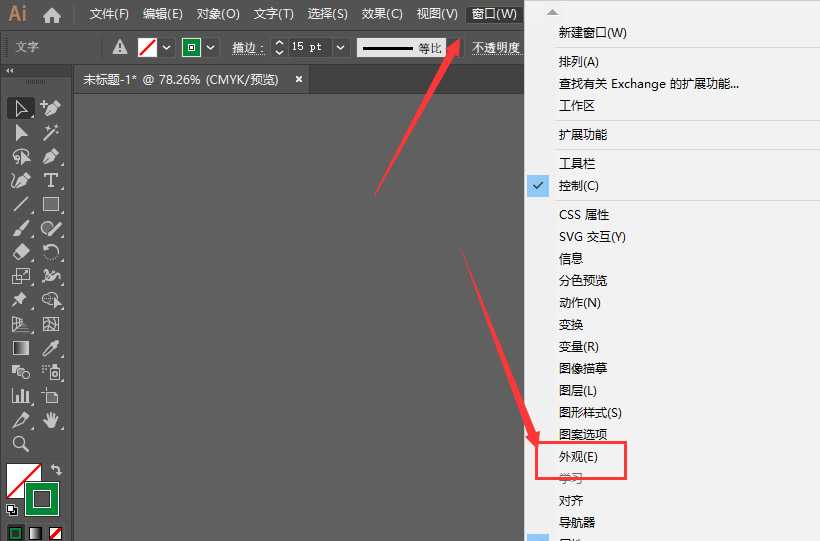Select the Zoom magnifier tool
Image resolution: width=820 pixels, height=541 pixels.
click(21, 444)
